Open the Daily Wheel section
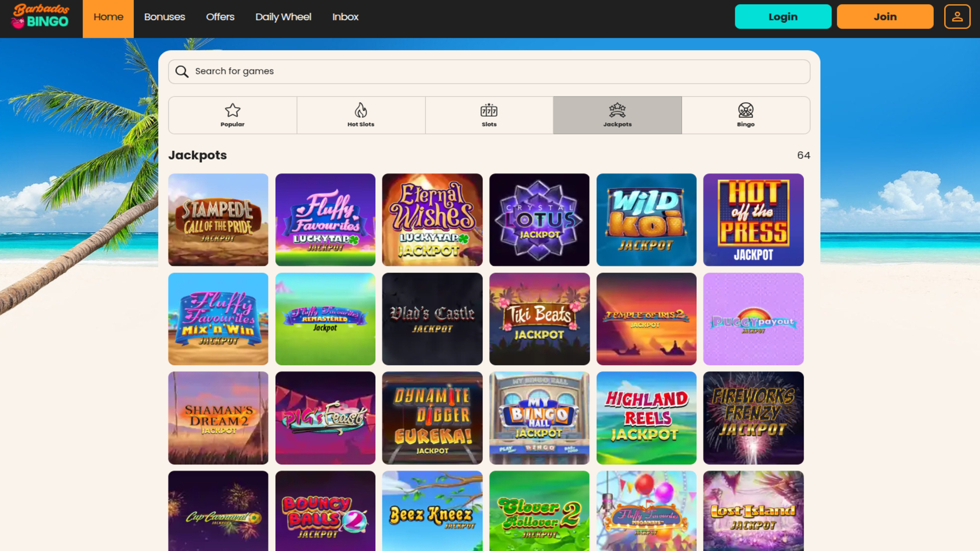980x551 pixels. [283, 17]
